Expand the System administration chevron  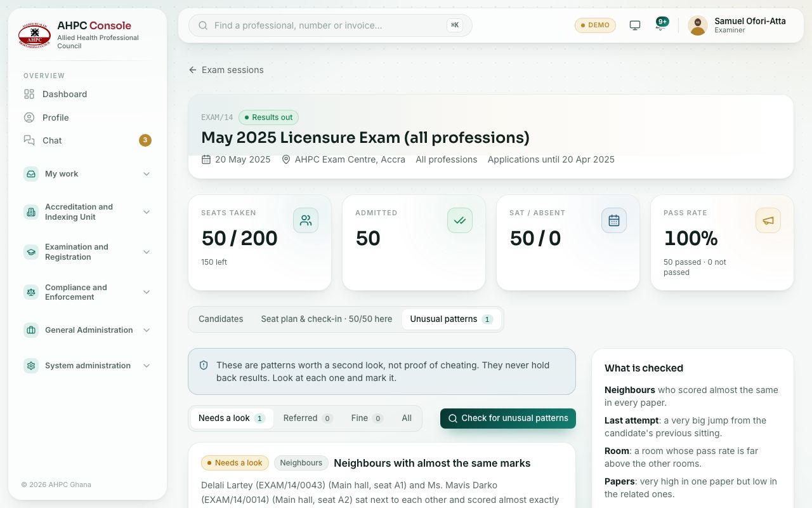[147, 366]
